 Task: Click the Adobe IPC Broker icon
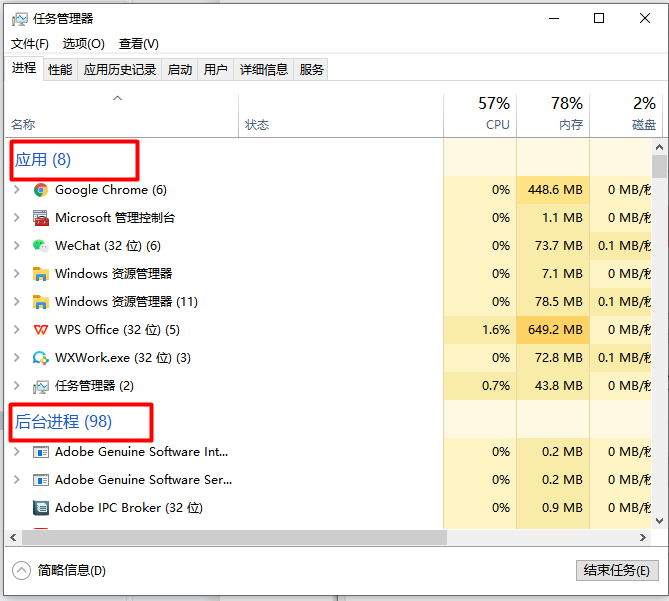(41, 508)
